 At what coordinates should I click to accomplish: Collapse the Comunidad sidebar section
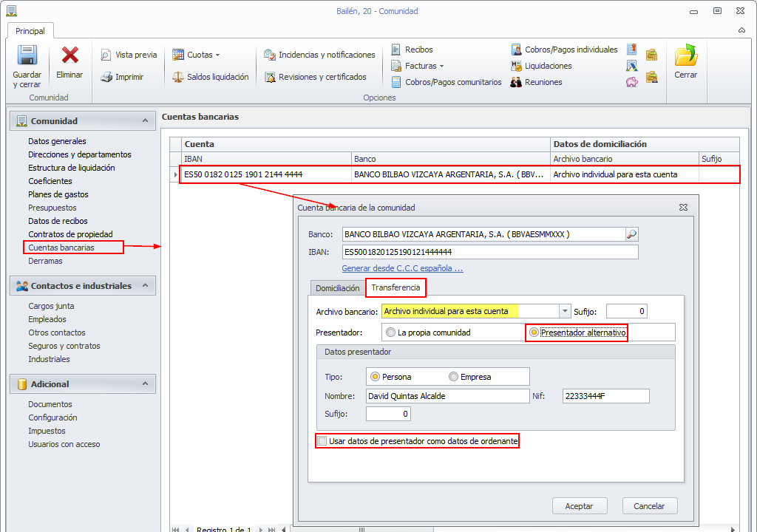point(145,120)
